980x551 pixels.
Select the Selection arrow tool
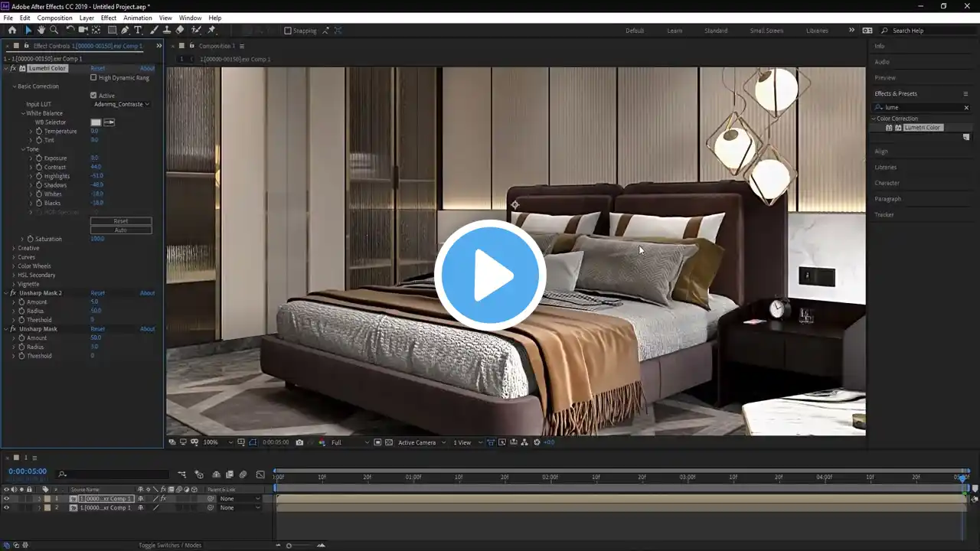pyautogui.click(x=28, y=31)
